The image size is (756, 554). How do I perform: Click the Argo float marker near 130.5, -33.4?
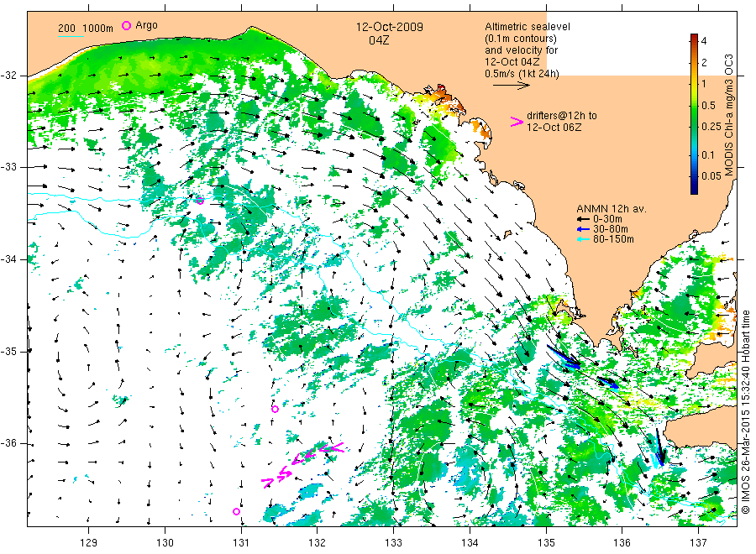point(200,201)
